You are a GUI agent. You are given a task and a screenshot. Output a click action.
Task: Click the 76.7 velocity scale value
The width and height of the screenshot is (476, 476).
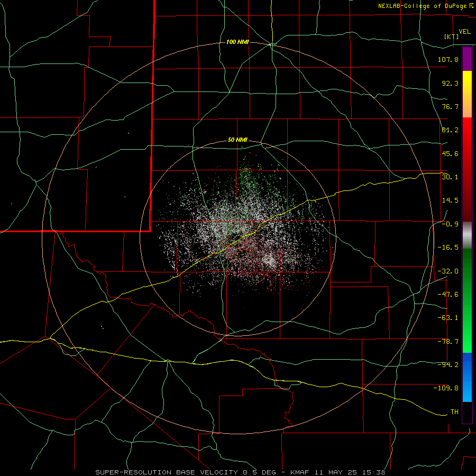pyautogui.click(x=450, y=106)
